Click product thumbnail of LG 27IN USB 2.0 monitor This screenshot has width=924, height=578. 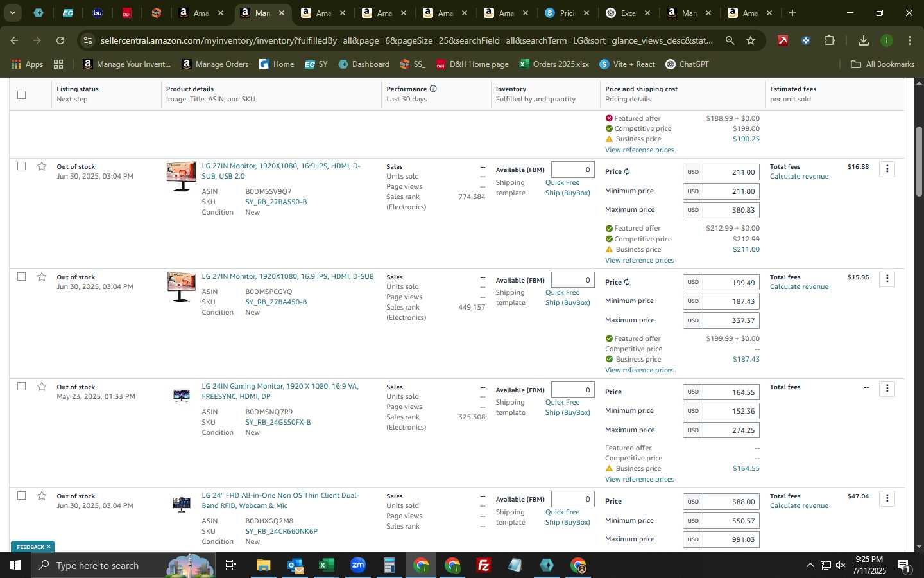[x=182, y=177]
